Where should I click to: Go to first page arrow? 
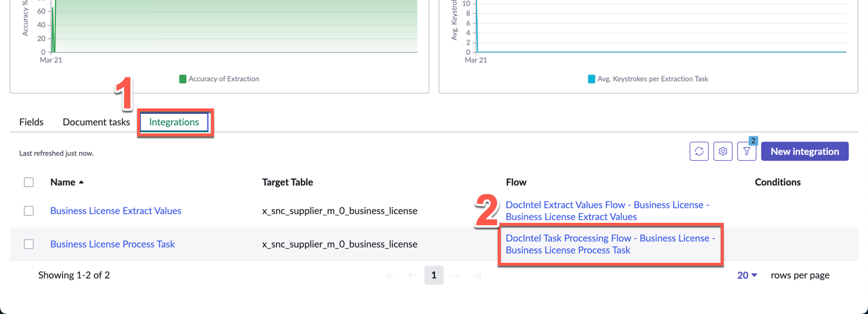391,275
